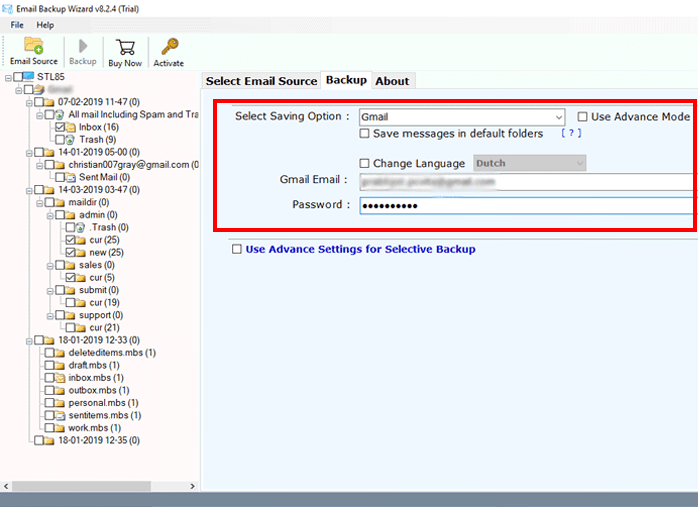
Task: Uncheck the sales cur (5) checkbox
Action: (70, 278)
